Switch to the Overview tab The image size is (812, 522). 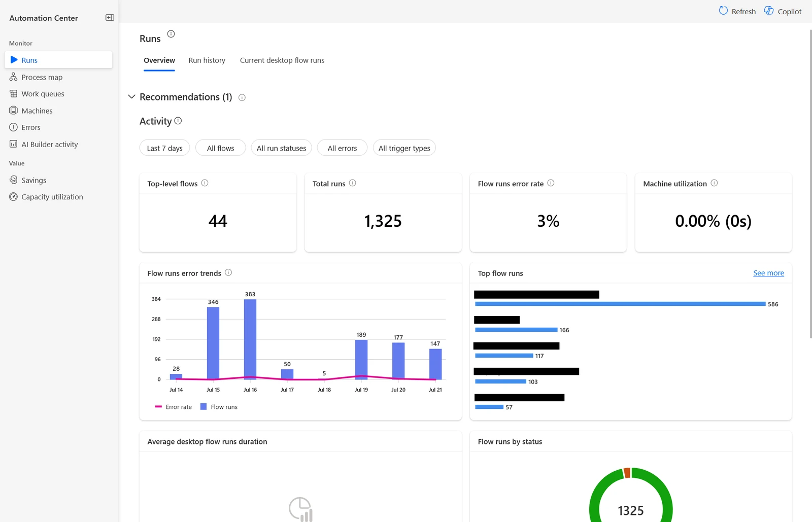pos(159,60)
